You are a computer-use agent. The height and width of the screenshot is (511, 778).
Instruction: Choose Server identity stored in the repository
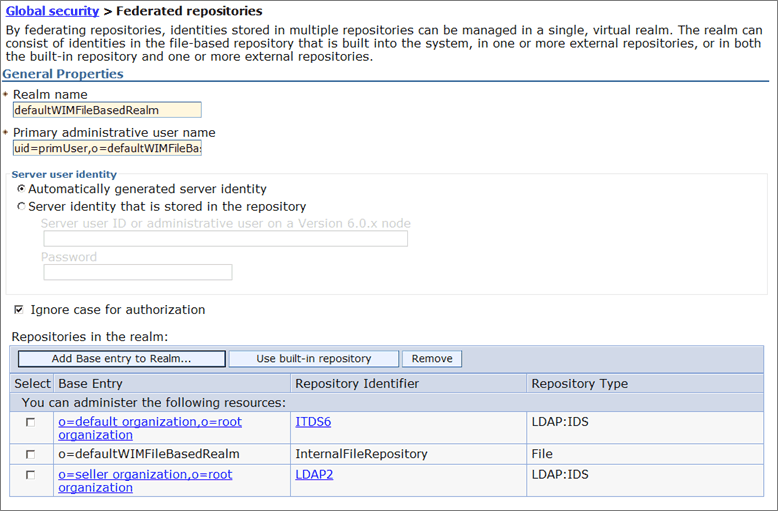(21, 206)
